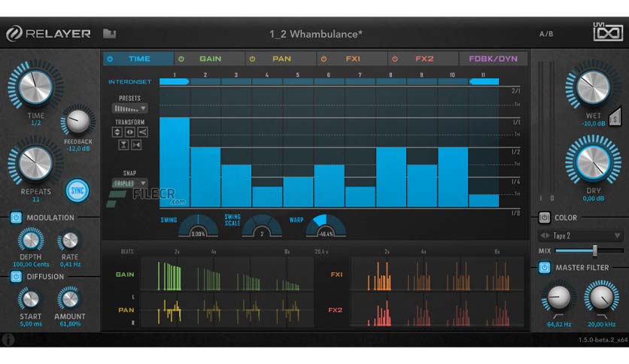Click the UVI logo icon
Screen dimensions: 629x364
(x=608, y=32)
